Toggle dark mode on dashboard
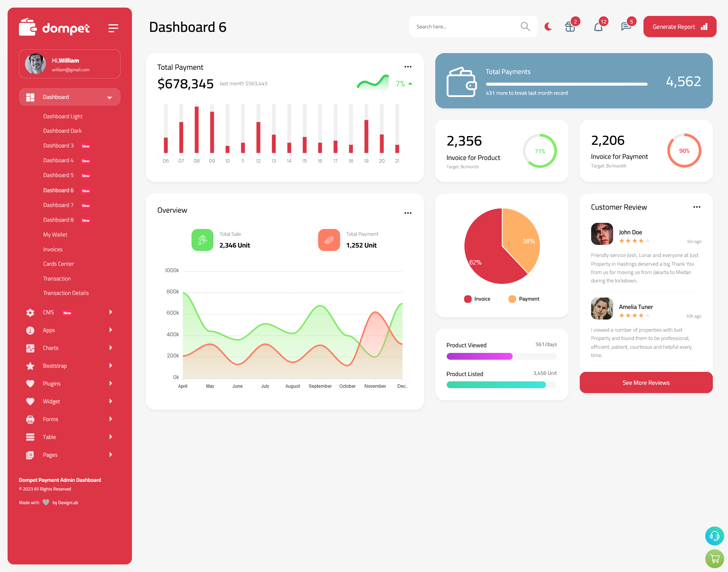Screen dimensions: 728x572 tap(548, 27)
